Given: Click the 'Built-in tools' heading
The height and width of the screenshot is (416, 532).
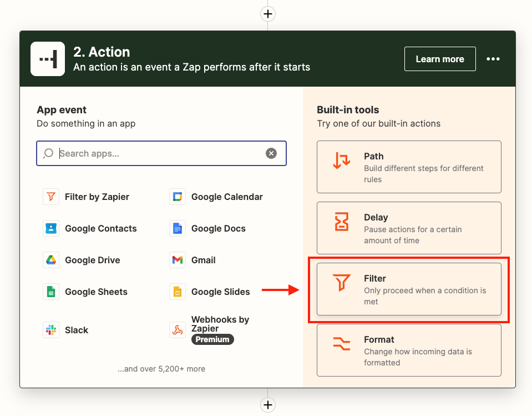Looking at the screenshot, I should [348, 109].
